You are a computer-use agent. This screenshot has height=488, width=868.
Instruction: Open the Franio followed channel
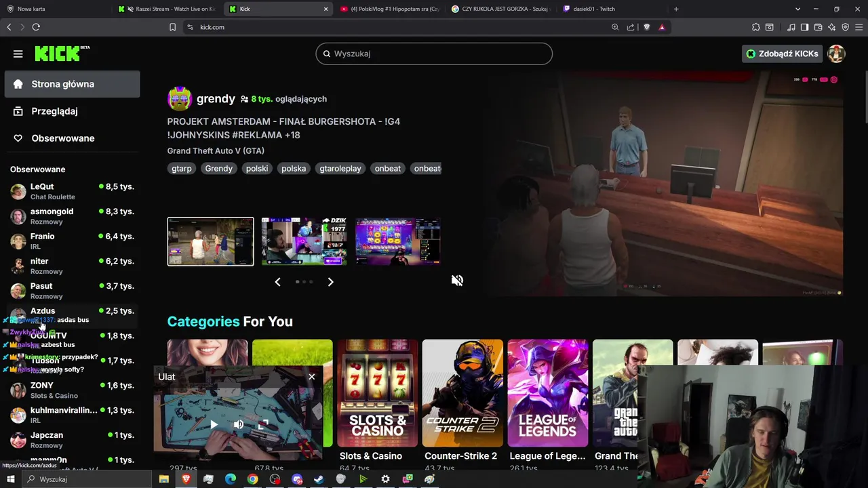72,241
